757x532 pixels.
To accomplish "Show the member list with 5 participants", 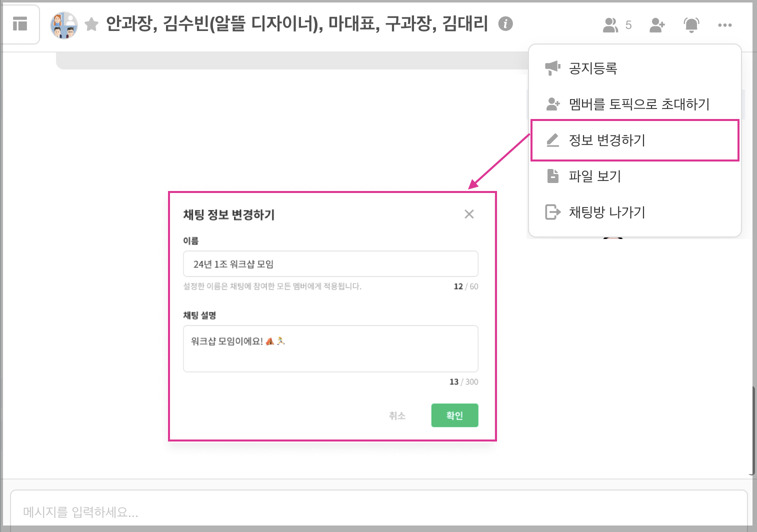I will coord(617,25).
